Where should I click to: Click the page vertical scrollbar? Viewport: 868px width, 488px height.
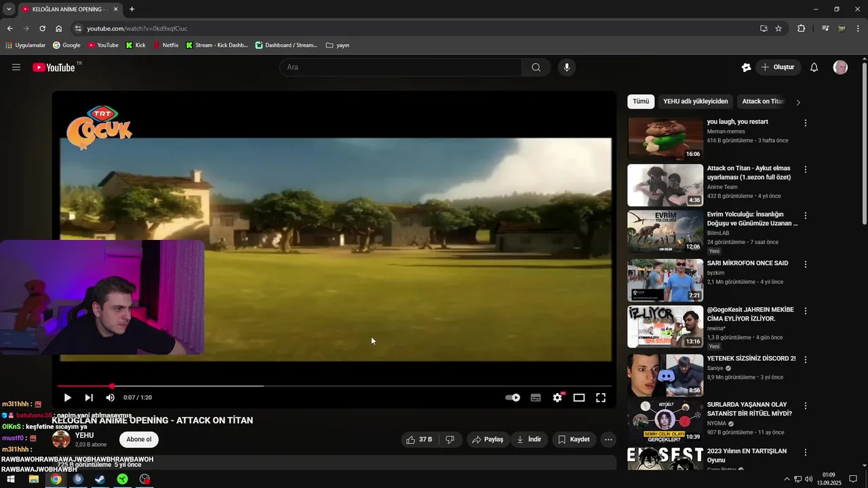tap(864, 142)
